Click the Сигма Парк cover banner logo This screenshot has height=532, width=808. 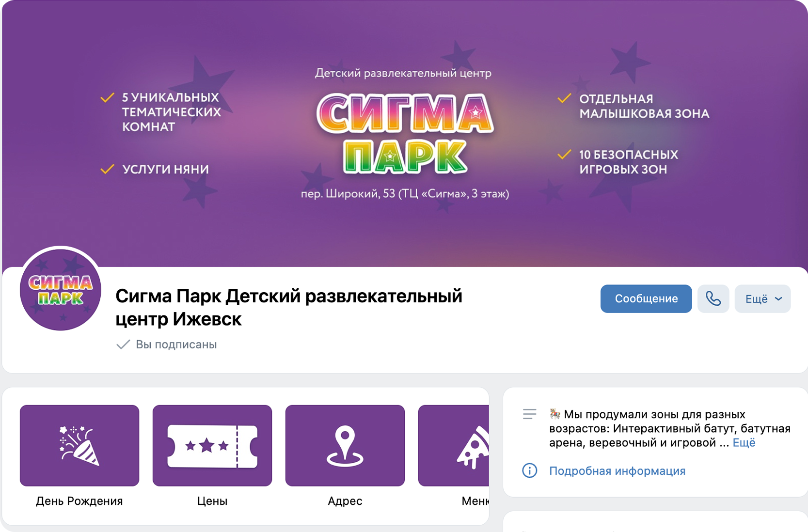(405, 134)
